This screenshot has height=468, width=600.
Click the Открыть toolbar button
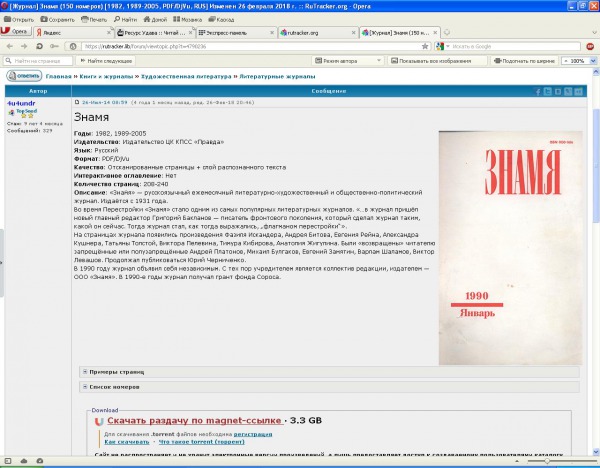pos(19,20)
